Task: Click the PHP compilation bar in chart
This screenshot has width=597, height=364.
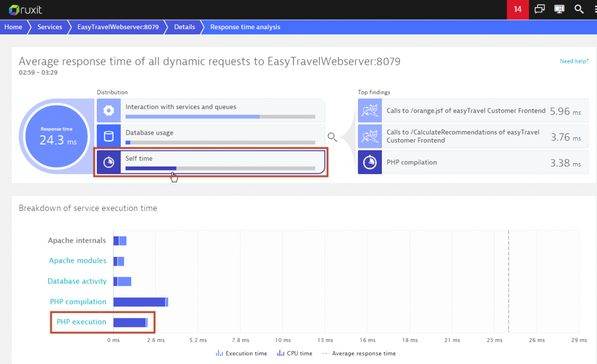Action: pyautogui.click(x=141, y=302)
